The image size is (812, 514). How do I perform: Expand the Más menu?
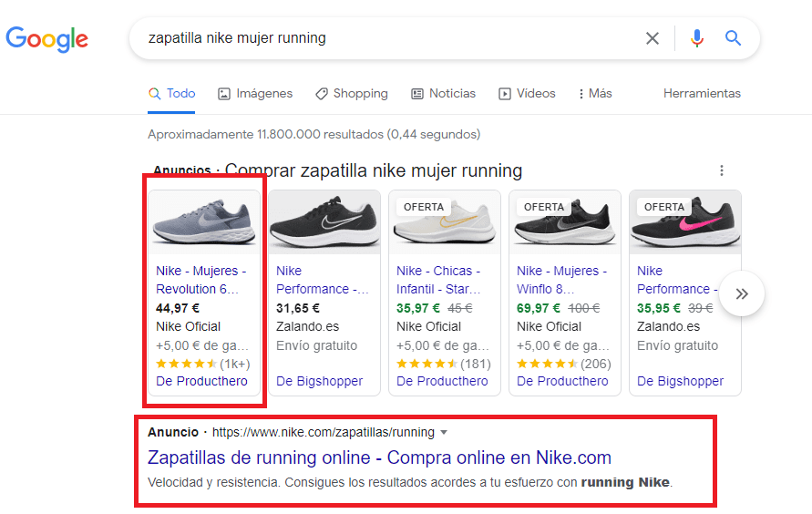pos(595,94)
